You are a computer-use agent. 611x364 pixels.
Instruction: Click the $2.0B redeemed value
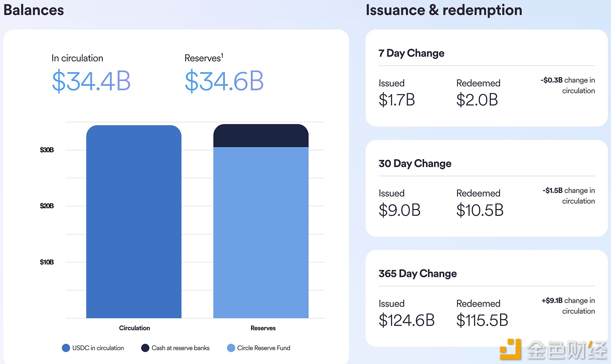pos(477,100)
